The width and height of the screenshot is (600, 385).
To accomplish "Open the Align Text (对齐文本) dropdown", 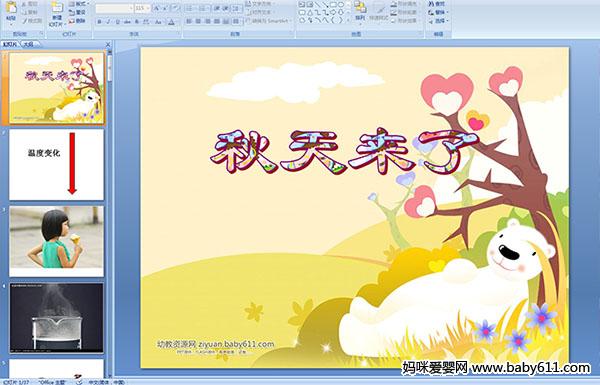I will (x=261, y=12).
